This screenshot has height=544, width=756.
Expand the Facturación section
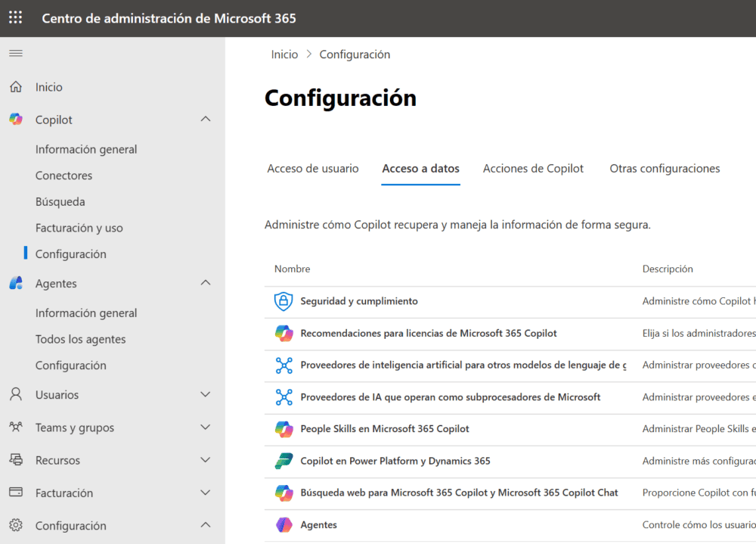[205, 493]
